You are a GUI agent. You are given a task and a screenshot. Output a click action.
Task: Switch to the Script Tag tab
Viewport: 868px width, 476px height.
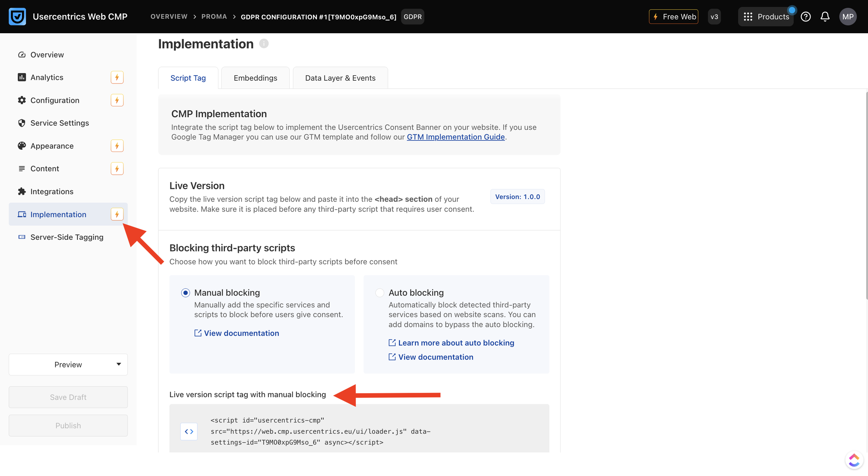(188, 78)
